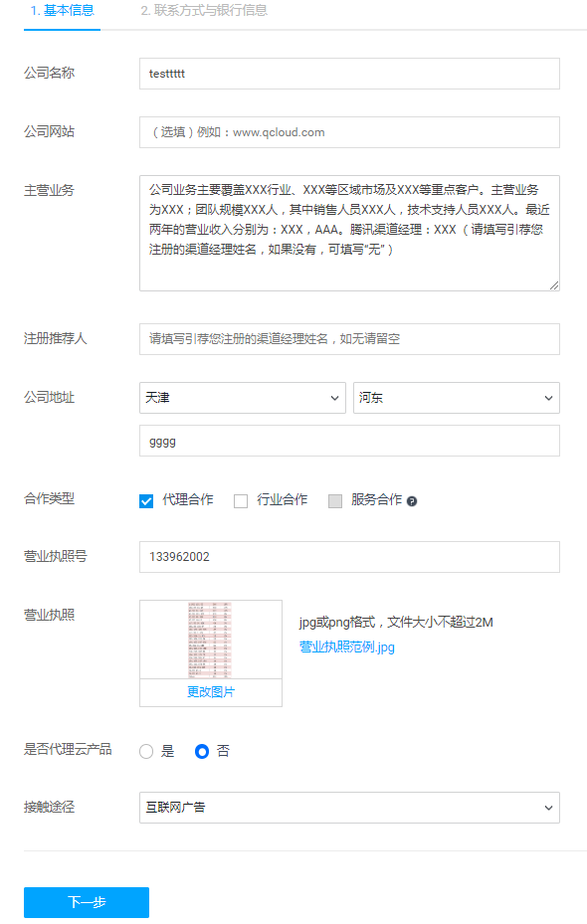Click the 下一步 button
Viewport: 587px width, 924px height.
click(x=87, y=902)
